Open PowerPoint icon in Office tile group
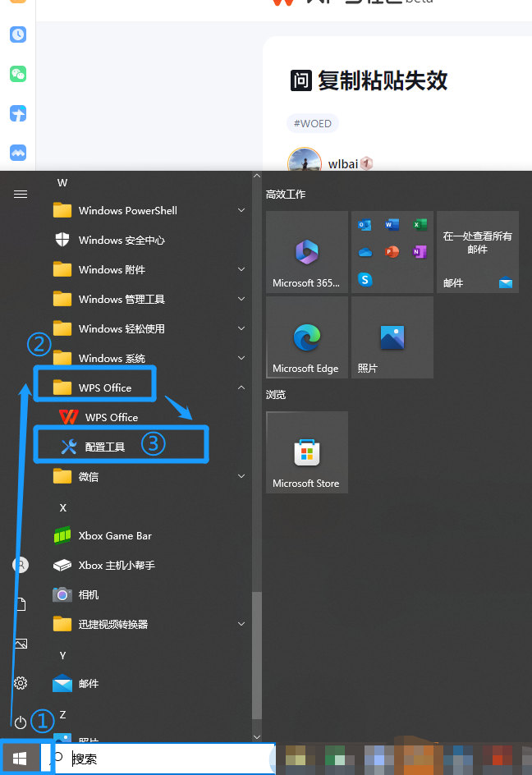532x775 pixels. (392, 252)
